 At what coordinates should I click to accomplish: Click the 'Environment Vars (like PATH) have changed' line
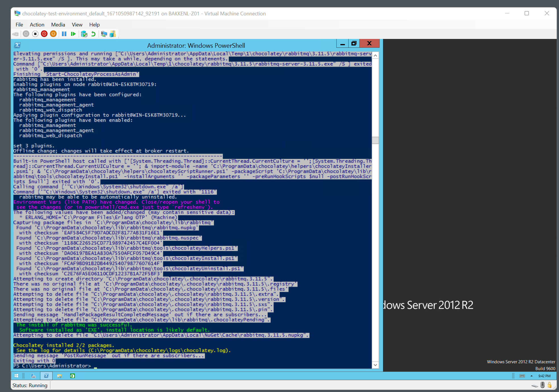(x=117, y=202)
